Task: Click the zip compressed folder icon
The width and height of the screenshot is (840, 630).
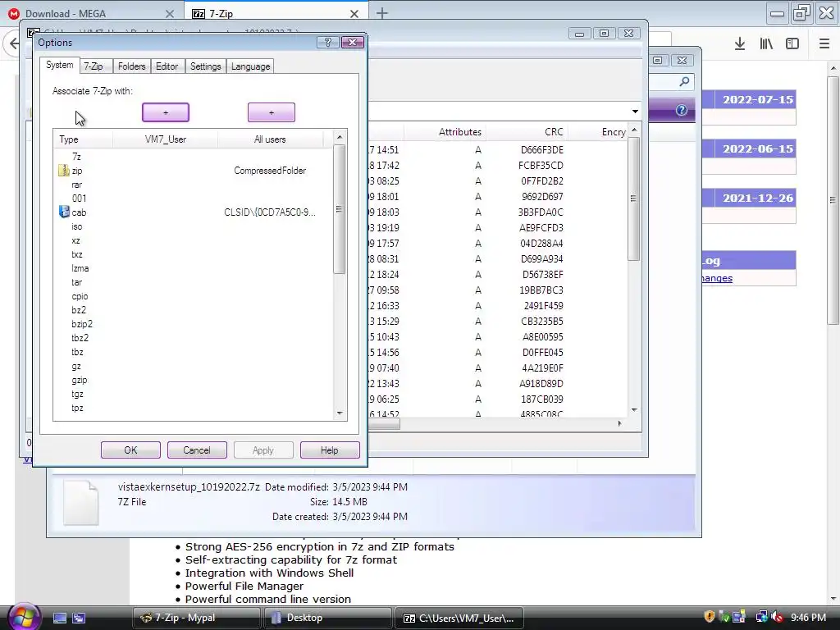Action: 64,171
